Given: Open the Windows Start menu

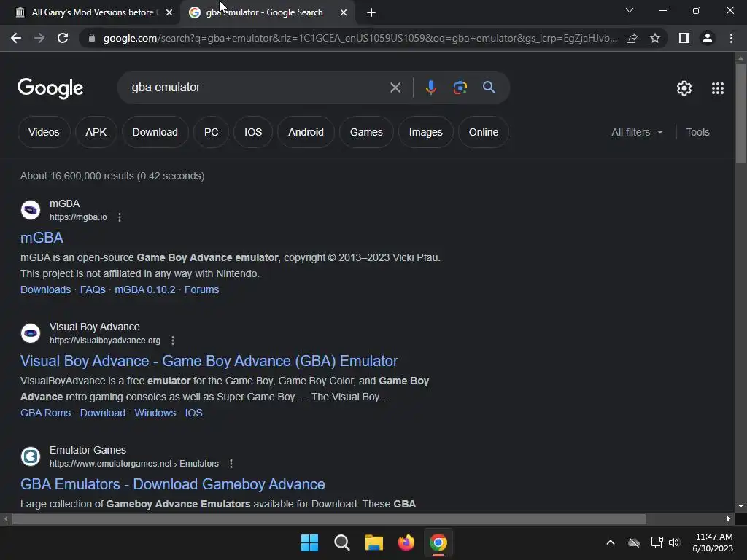Looking at the screenshot, I should pos(309,542).
